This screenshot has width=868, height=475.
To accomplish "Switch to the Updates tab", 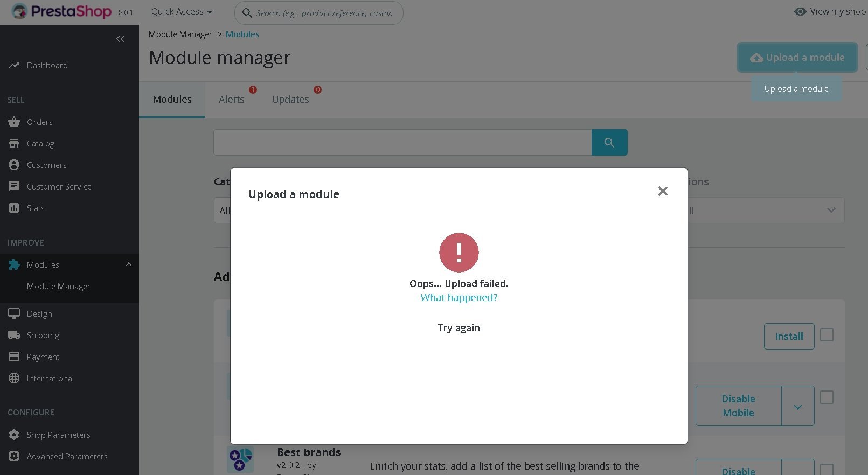I will (290, 99).
